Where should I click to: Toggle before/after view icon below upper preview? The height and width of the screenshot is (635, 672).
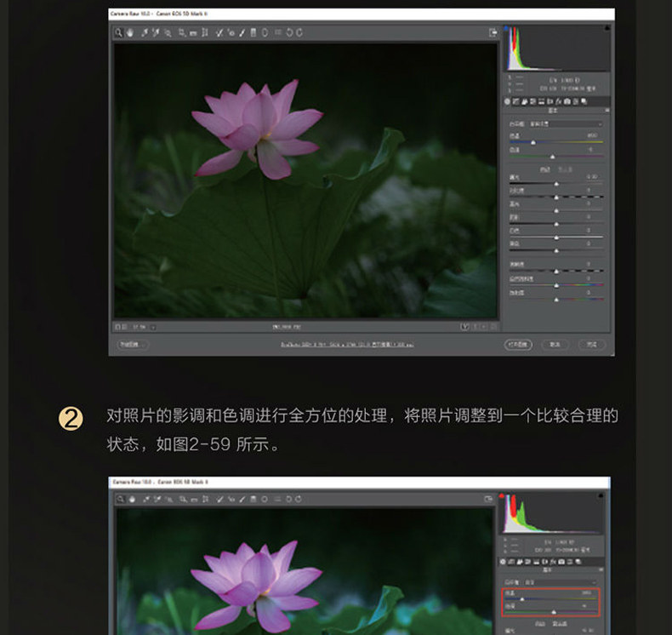(464, 327)
